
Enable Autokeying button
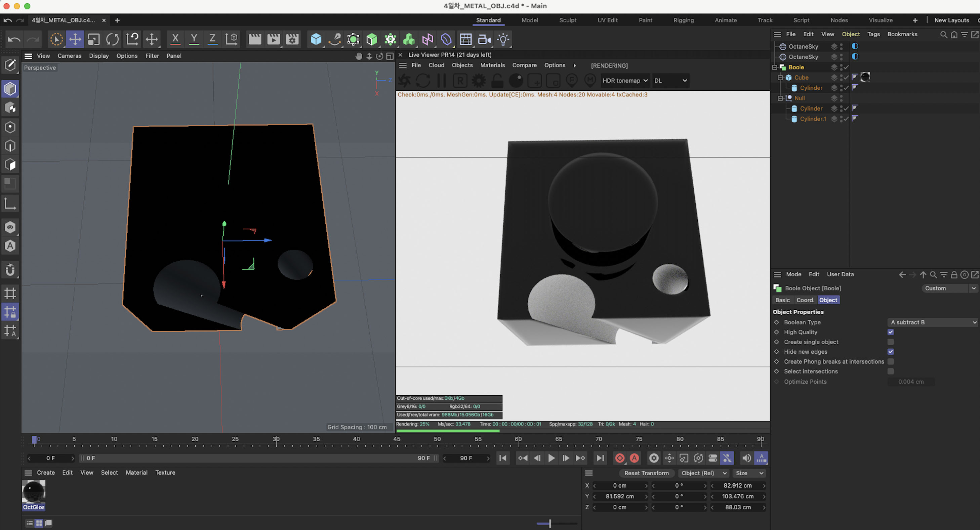pos(634,458)
